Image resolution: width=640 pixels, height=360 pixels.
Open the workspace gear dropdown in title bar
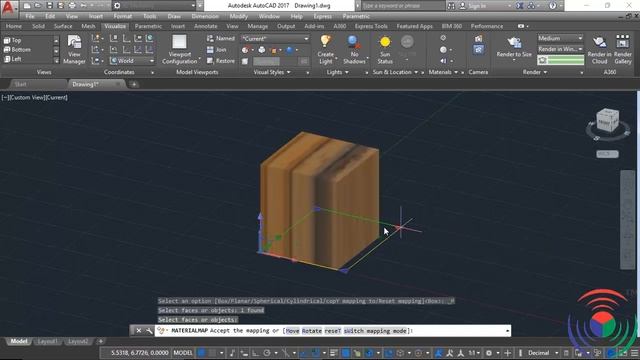155,6
